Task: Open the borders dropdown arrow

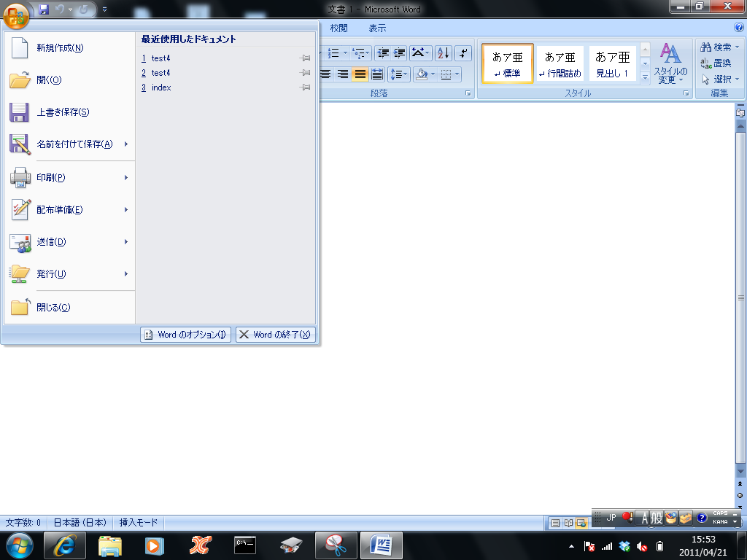Action: pos(457,74)
